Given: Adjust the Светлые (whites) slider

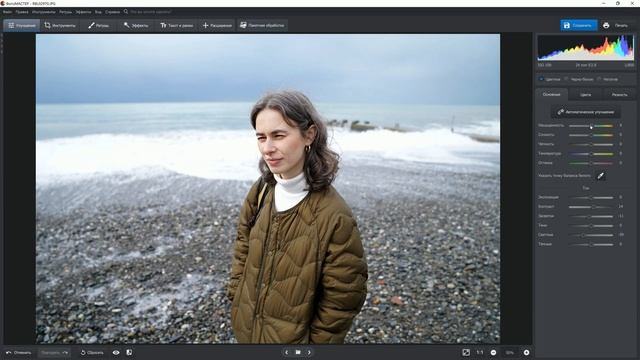Looking at the screenshot, I should [591, 235].
